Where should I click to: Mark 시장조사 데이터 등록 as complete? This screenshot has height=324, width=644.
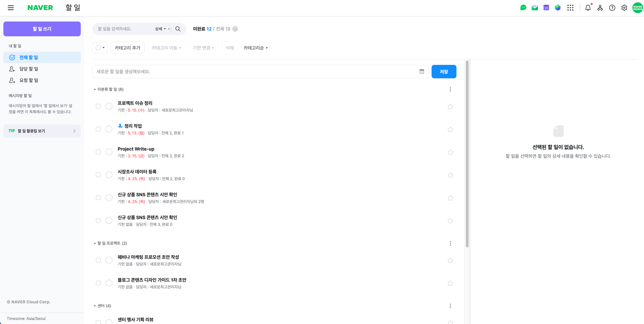coord(109,175)
